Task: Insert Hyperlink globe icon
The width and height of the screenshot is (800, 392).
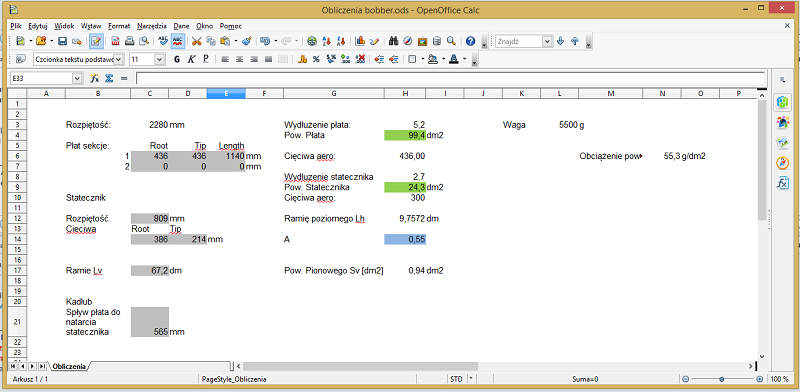Action: point(312,41)
